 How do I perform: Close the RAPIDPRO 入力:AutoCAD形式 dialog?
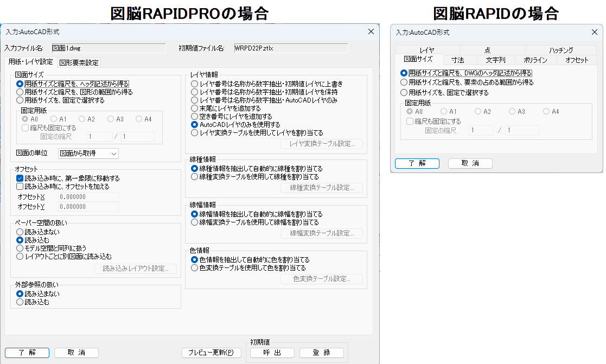[371, 31]
